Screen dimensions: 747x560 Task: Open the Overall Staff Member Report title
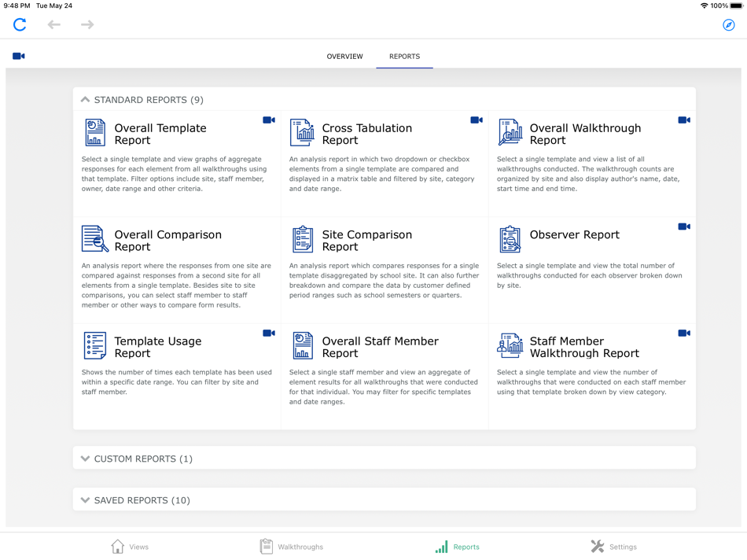point(380,347)
